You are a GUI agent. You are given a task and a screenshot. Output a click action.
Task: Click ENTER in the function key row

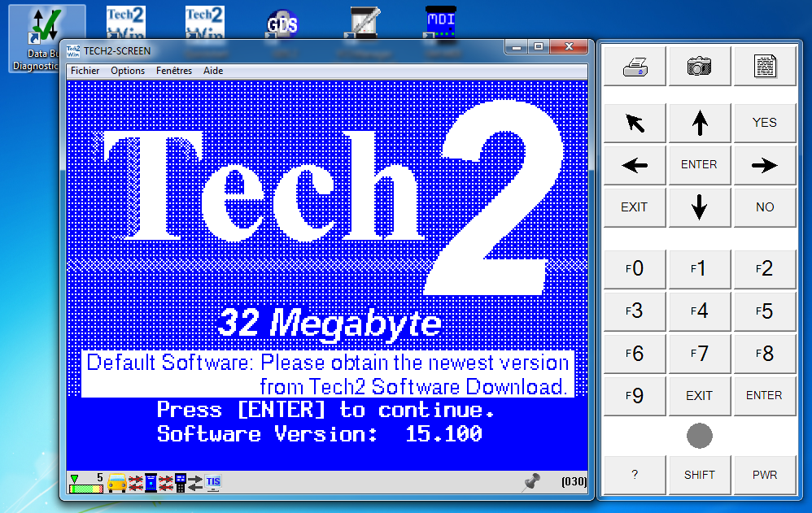pyautogui.click(x=765, y=396)
